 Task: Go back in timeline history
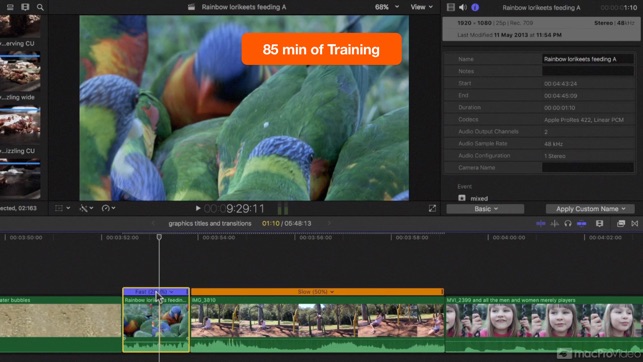click(153, 223)
